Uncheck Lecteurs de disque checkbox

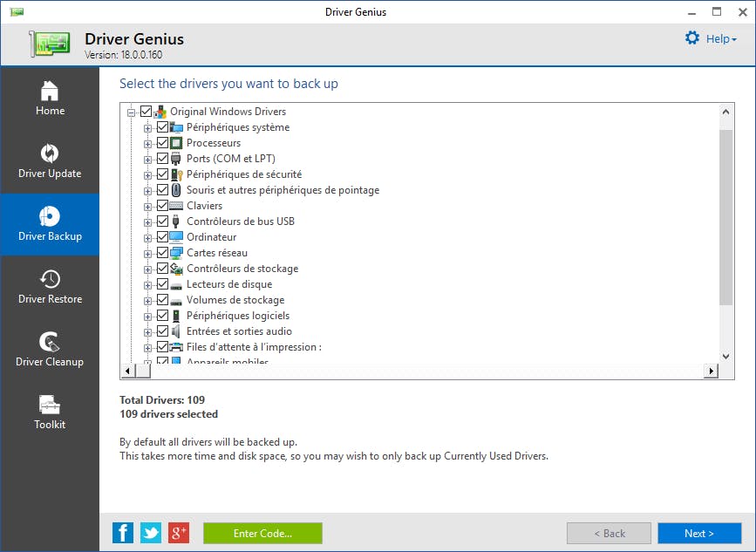(x=162, y=284)
